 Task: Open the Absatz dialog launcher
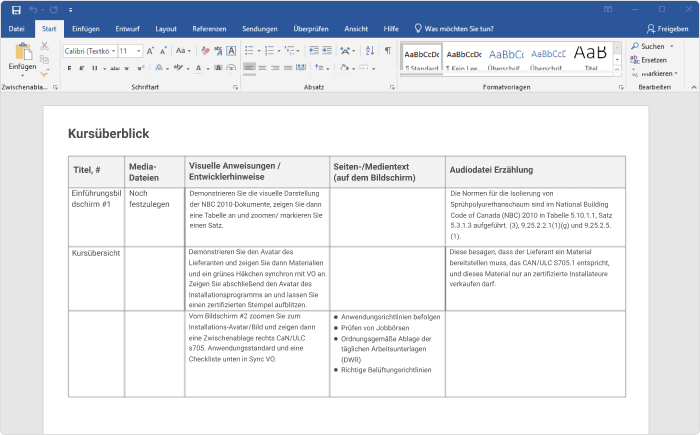(392, 88)
